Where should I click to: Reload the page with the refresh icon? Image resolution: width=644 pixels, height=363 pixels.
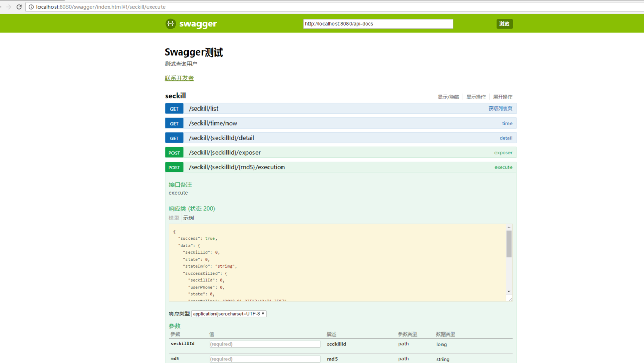tap(19, 7)
